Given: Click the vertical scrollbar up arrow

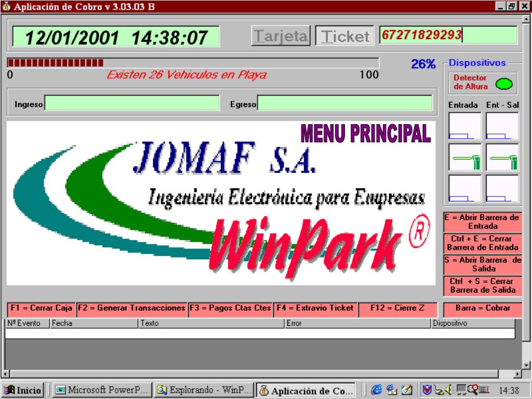Looking at the screenshot, I should click(x=526, y=19).
